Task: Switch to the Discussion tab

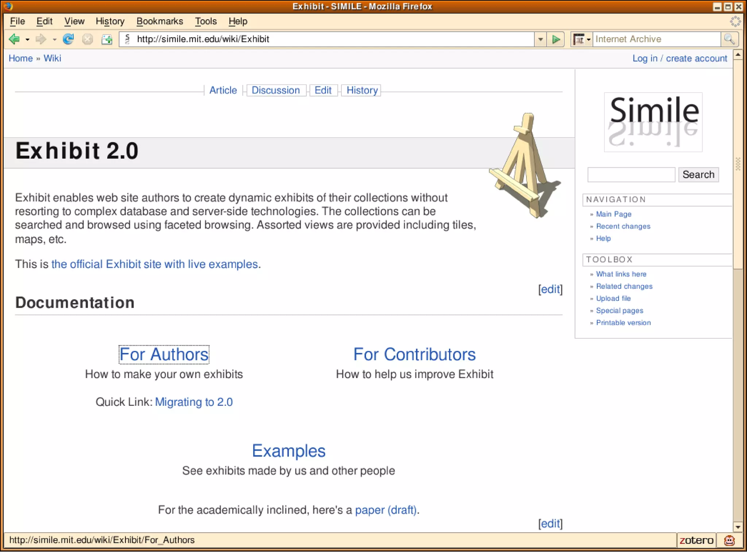Action: coord(275,90)
